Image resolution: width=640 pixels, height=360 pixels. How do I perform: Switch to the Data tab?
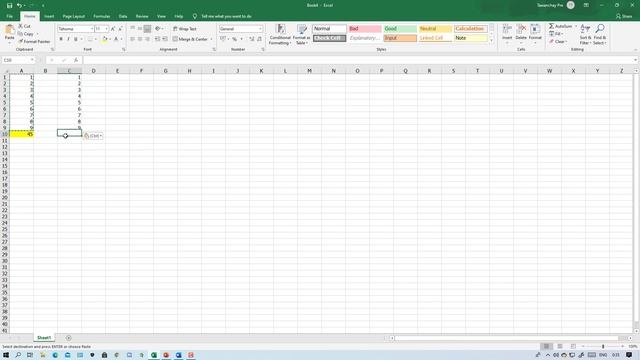coord(123,16)
